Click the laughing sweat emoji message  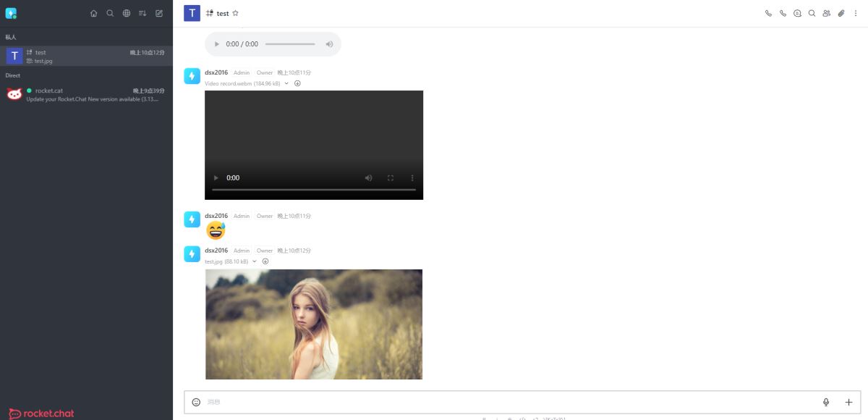coord(216,230)
